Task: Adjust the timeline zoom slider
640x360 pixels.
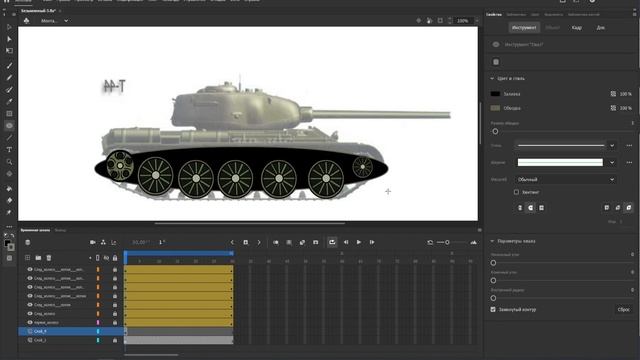Action: (447, 242)
